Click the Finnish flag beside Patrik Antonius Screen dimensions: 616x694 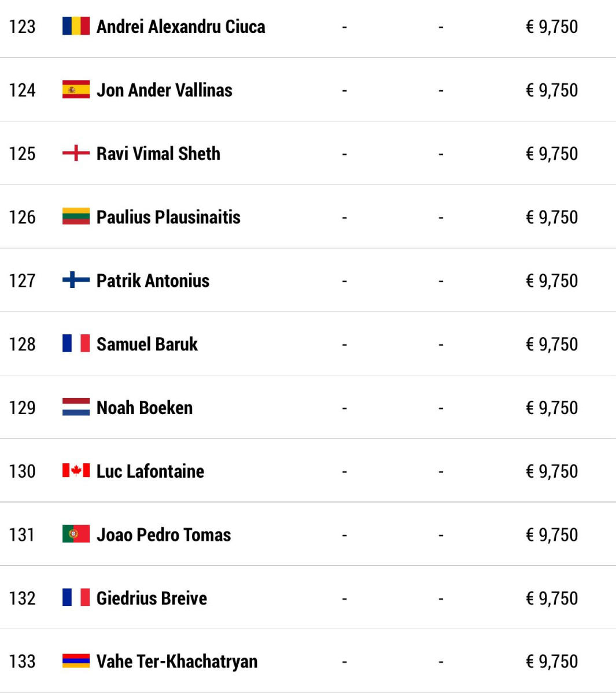[76, 280]
